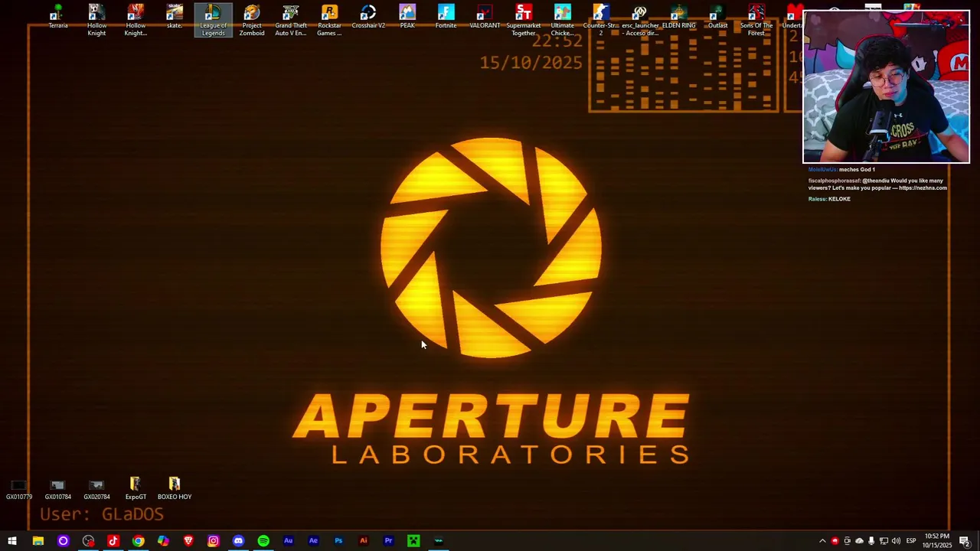Open the Sons Of The Forest shortcut

[x=756, y=21]
